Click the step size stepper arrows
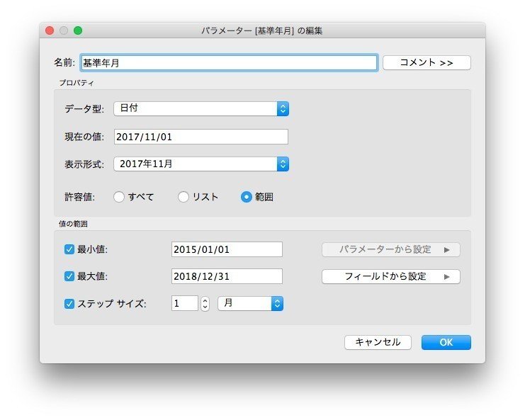Screen dimensions: 525x420 tap(205, 304)
